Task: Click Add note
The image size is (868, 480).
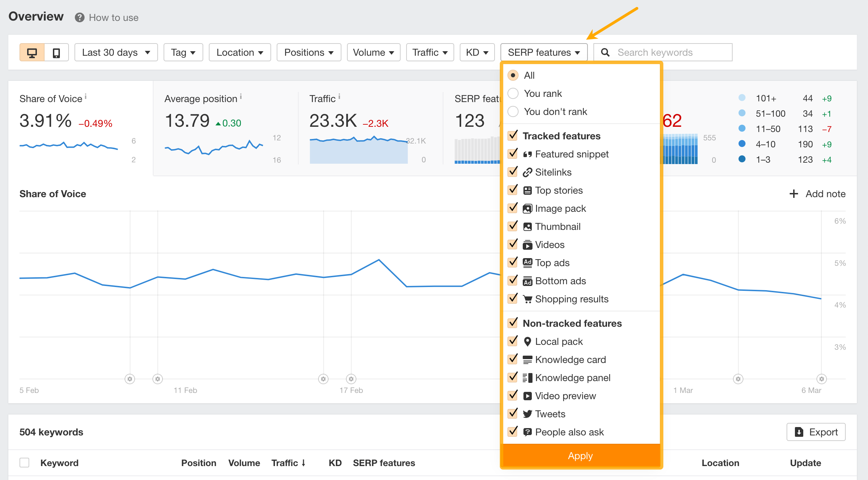Action: (818, 194)
